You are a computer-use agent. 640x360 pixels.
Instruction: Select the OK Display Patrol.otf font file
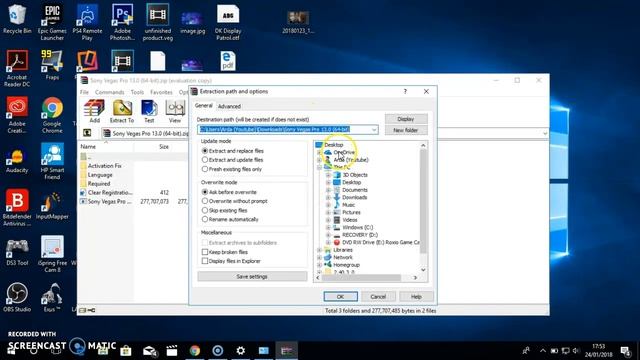click(228, 22)
